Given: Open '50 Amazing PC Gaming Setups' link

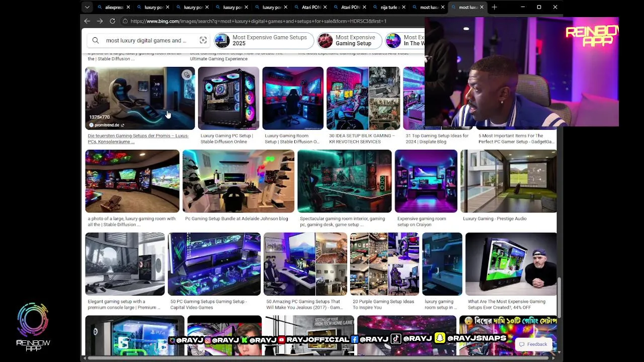Looking at the screenshot, I should point(304,304).
